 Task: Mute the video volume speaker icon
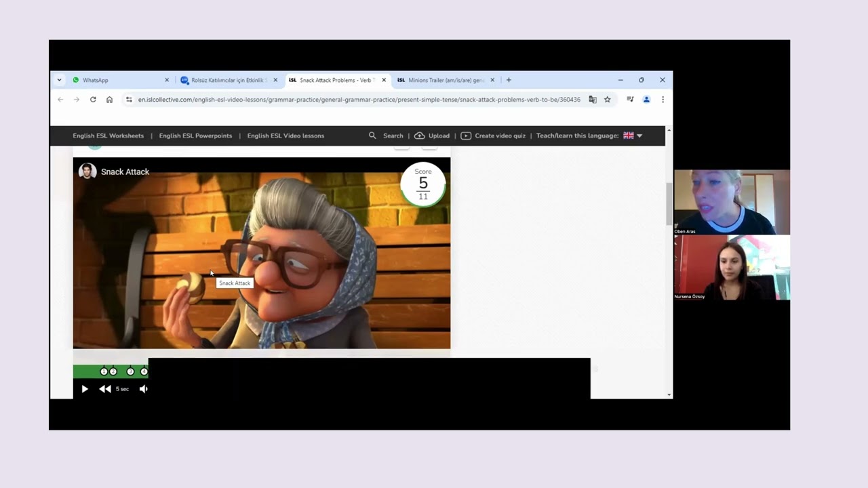pos(143,389)
